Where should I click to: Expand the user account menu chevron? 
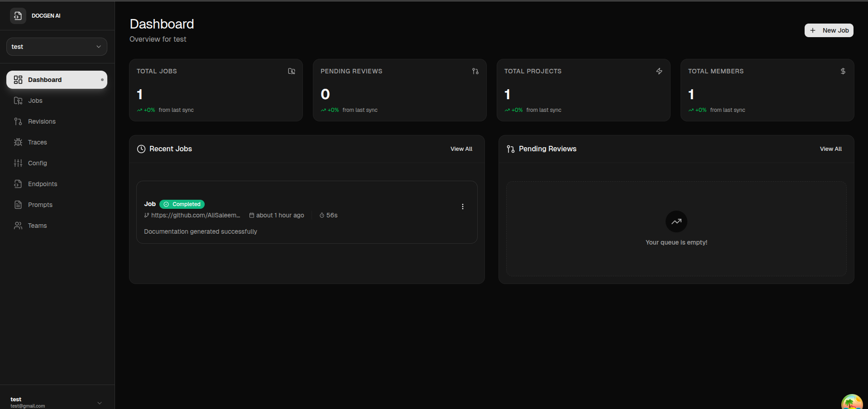(100, 403)
